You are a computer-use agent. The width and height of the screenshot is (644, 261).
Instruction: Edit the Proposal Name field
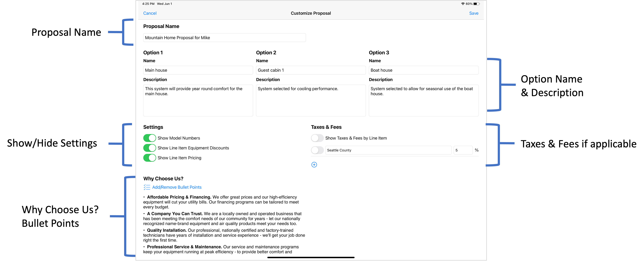point(224,37)
